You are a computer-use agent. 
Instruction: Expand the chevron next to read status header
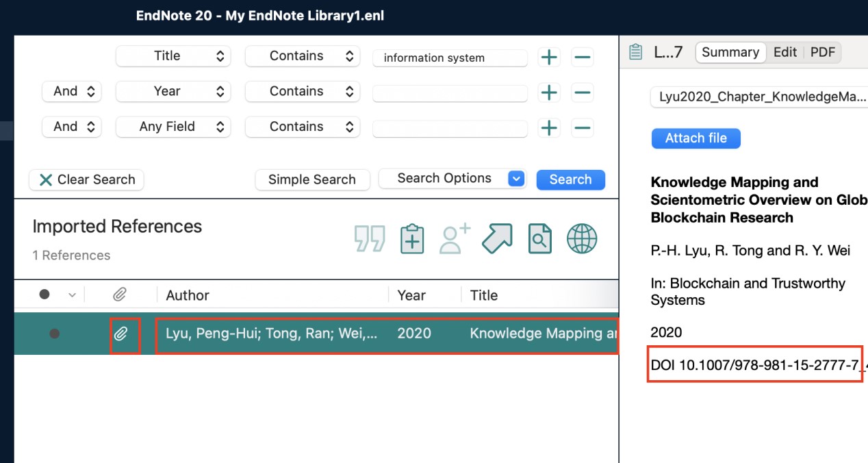(72, 295)
